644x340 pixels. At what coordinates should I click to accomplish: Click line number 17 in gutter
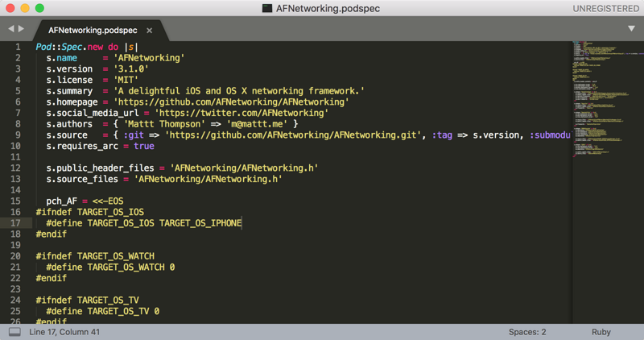[x=15, y=223]
